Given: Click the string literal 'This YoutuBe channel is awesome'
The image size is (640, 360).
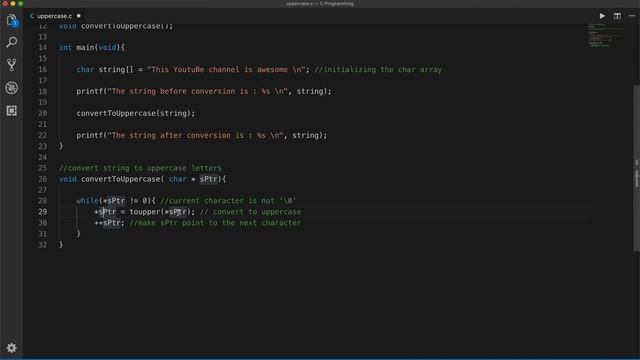Looking at the screenshot, I should pyautogui.click(x=227, y=69).
